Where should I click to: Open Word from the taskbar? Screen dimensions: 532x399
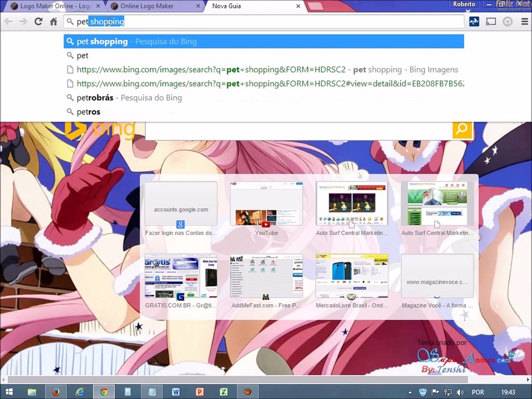176,392
